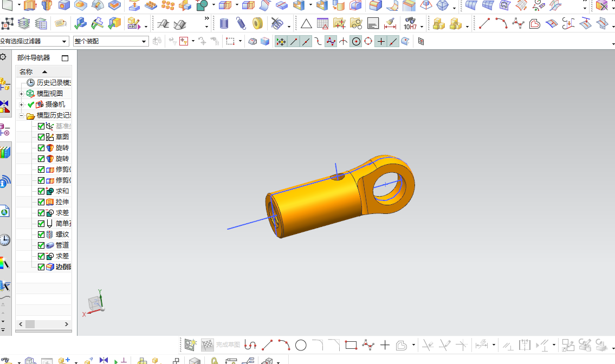The height and width of the screenshot is (364, 615).
Task: Open the Reuse Library books icon in sidebar
Action: [x=5, y=152]
